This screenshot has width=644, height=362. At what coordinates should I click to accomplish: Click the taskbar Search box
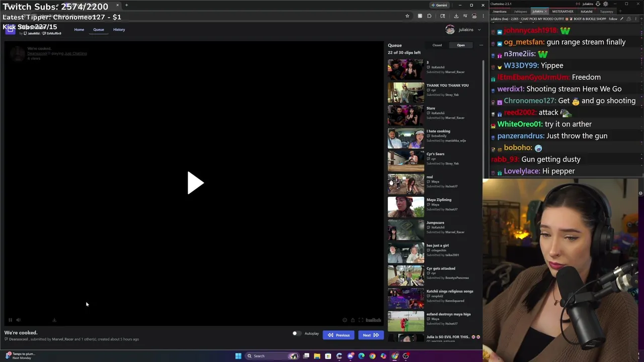coord(272,356)
